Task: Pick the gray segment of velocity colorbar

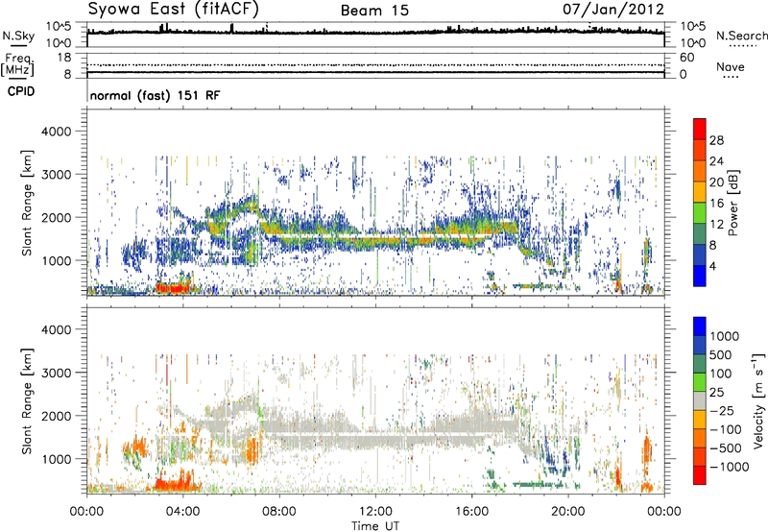Action: (700, 400)
